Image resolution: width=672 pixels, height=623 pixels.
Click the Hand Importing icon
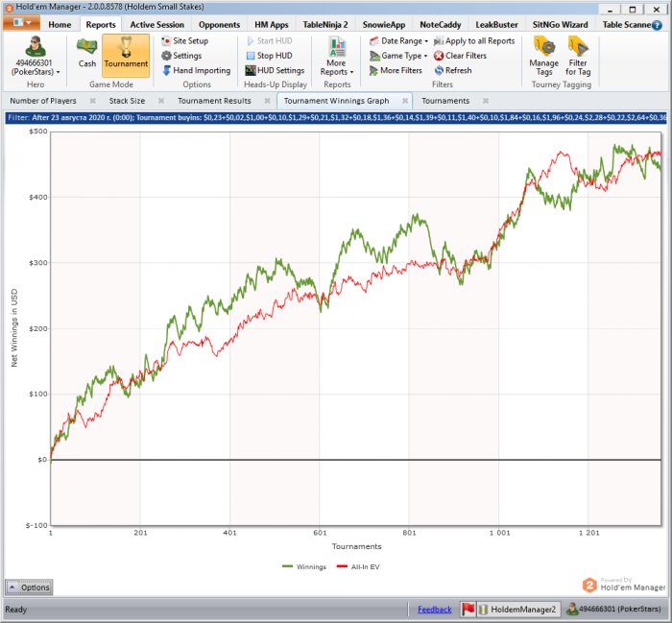(x=166, y=70)
